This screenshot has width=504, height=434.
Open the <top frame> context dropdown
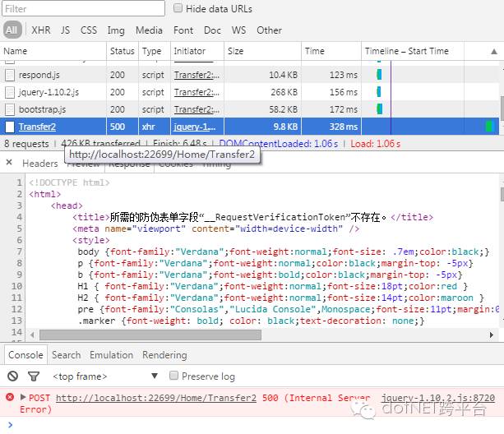point(105,376)
